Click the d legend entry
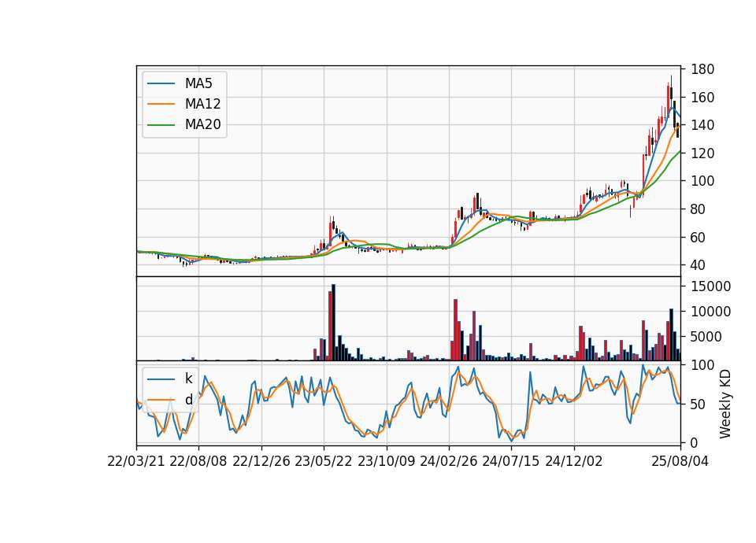The image size is (756, 543). coord(188,400)
